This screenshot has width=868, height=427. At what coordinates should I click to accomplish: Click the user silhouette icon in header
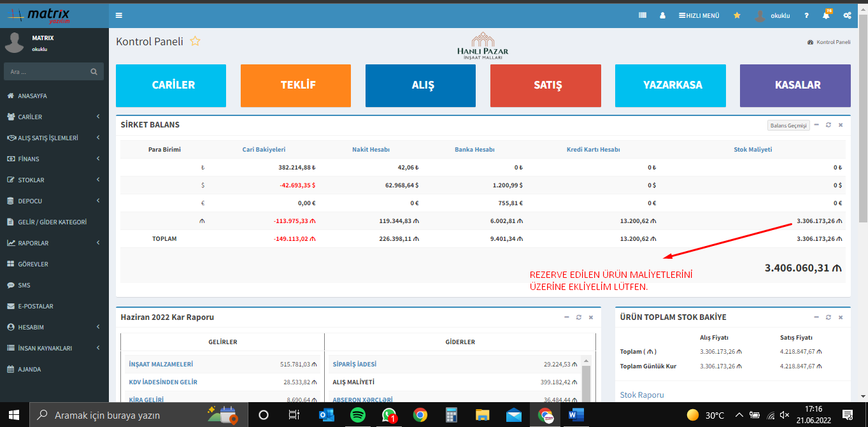[x=662, y=15]
